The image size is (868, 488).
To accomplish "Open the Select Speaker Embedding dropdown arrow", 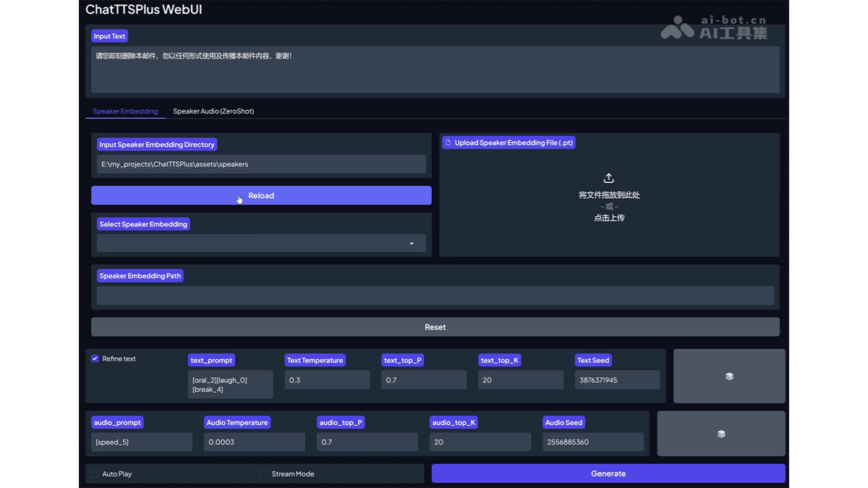I will [x=412, y=244].
